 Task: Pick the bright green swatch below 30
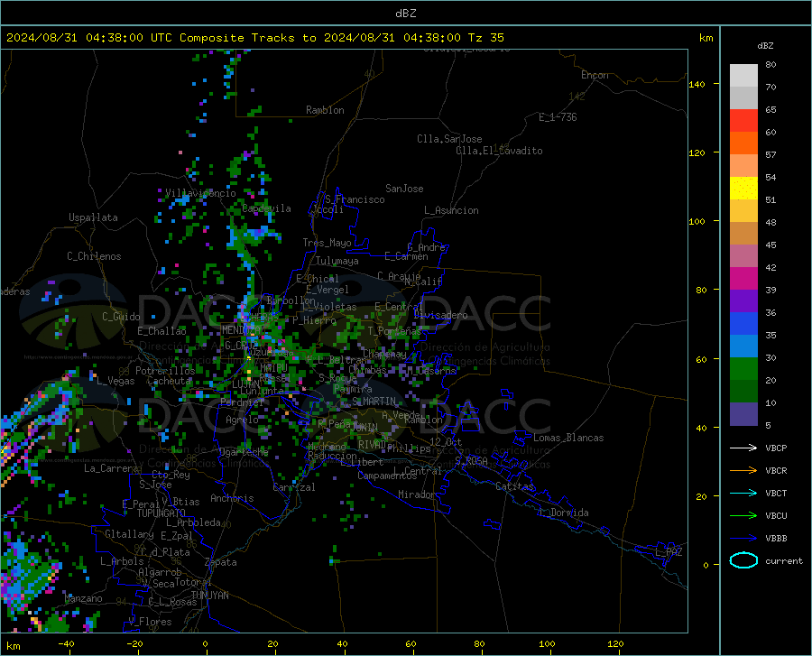click(743, 369)
